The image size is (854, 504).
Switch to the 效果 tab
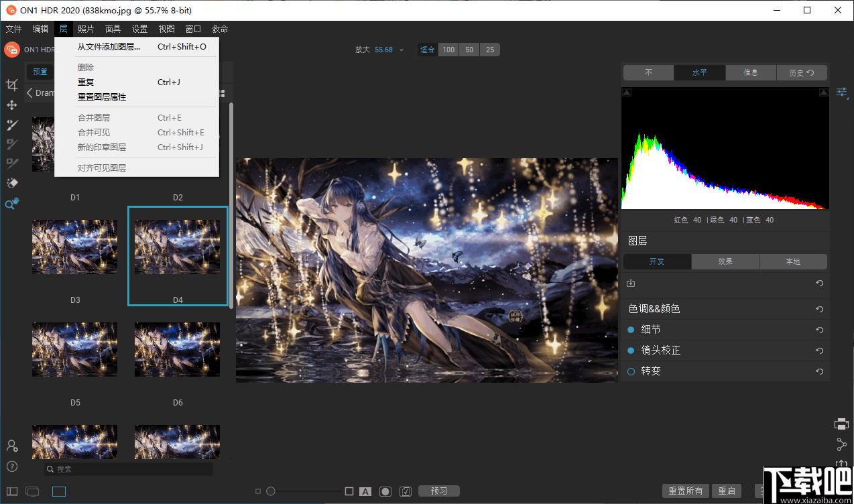[725, 261]
